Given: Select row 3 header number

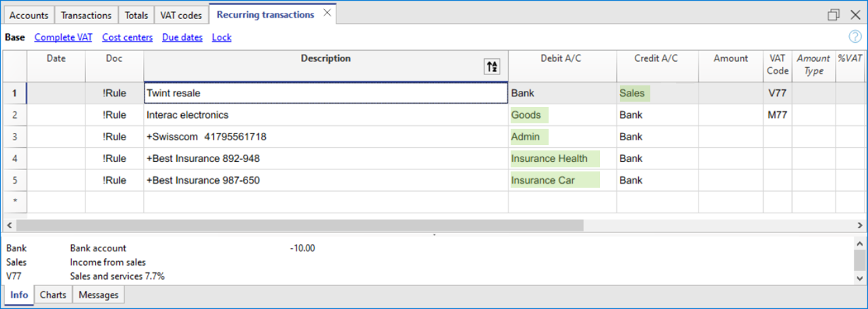Looking at the screenshot, I should point(15,137).
